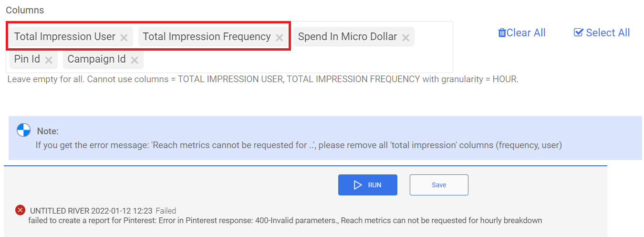Click the Clear All link text

[x=526, y=32]
